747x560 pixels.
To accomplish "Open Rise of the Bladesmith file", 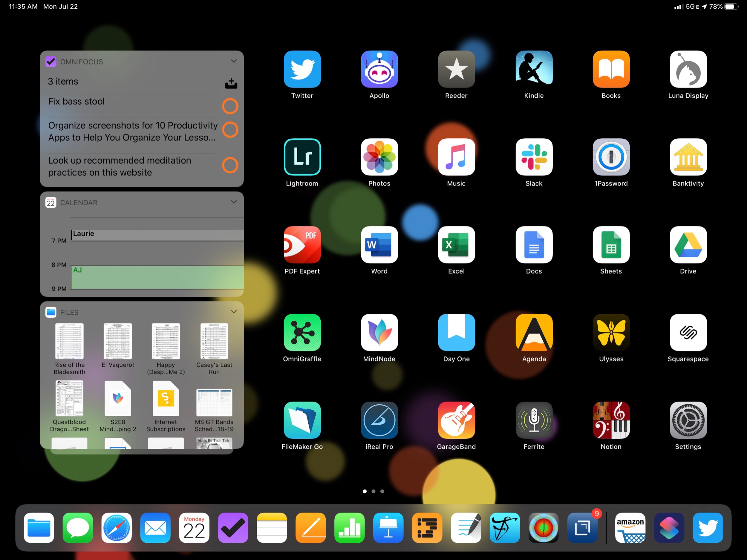I will coord(69,349).
